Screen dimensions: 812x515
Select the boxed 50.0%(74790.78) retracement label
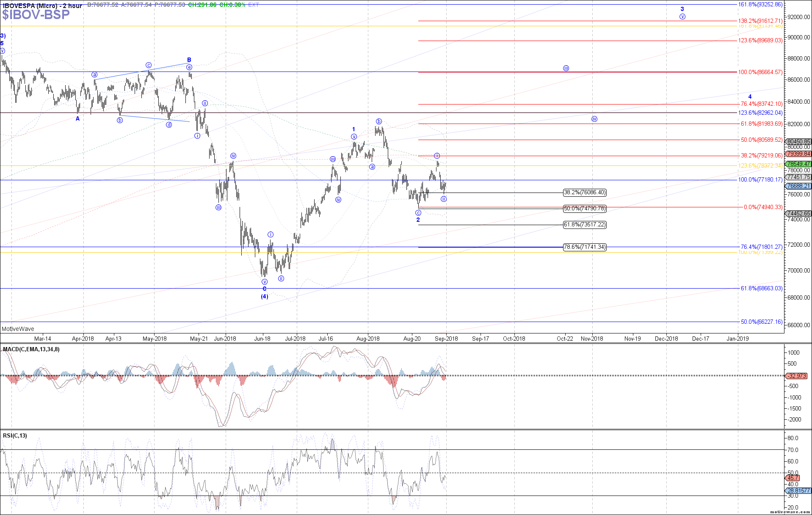585,209
